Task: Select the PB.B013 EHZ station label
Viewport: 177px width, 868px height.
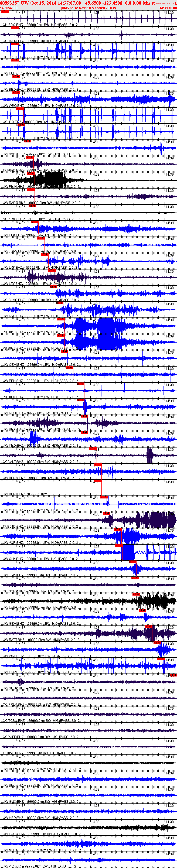Action: (40, 332)
